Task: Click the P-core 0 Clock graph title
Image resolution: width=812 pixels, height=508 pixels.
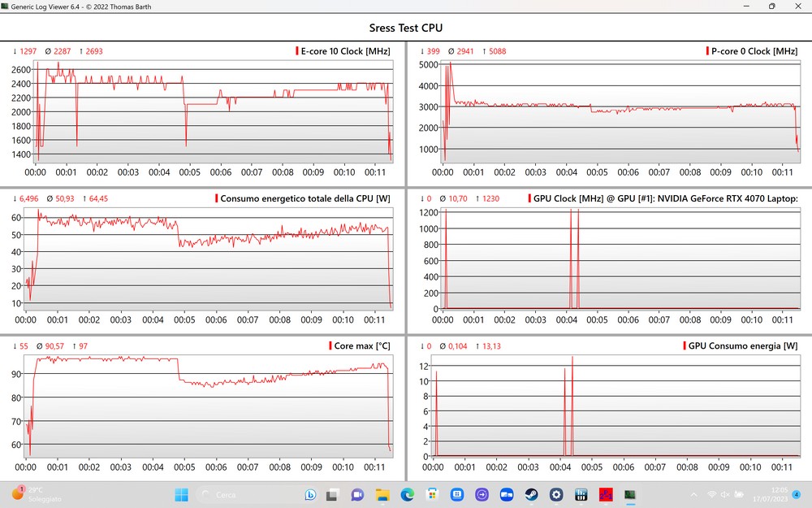Action: tap(756, 51)
